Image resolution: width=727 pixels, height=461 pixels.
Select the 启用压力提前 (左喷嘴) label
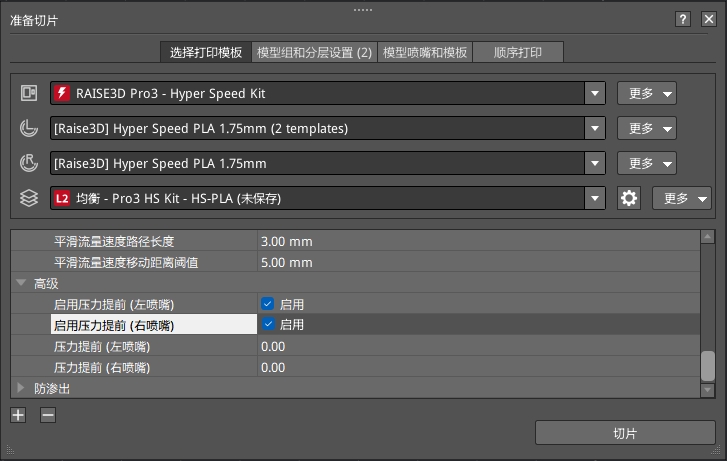click(114, 304)
